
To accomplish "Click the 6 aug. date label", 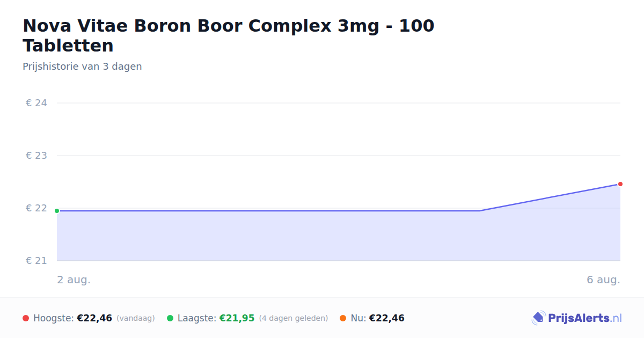I will pos(603,280).
